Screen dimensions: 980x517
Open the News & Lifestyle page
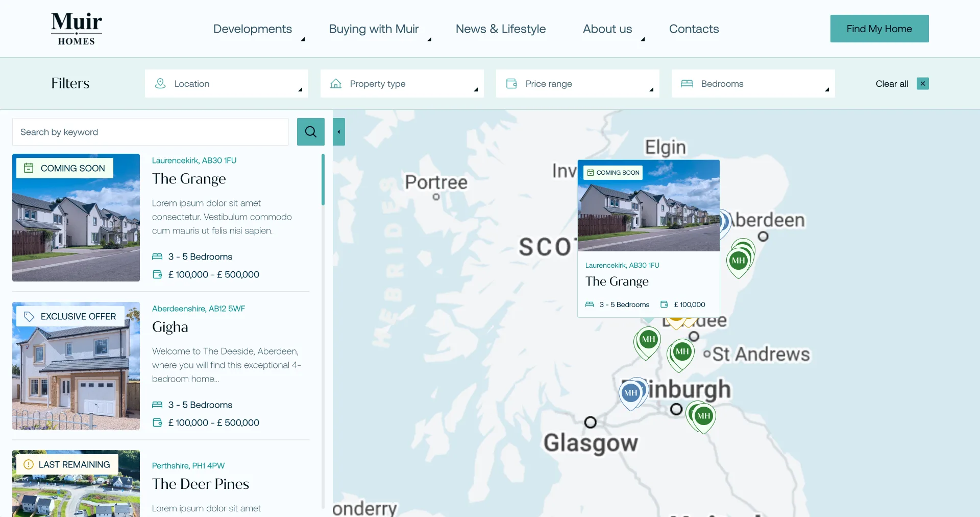click(501, 29)
